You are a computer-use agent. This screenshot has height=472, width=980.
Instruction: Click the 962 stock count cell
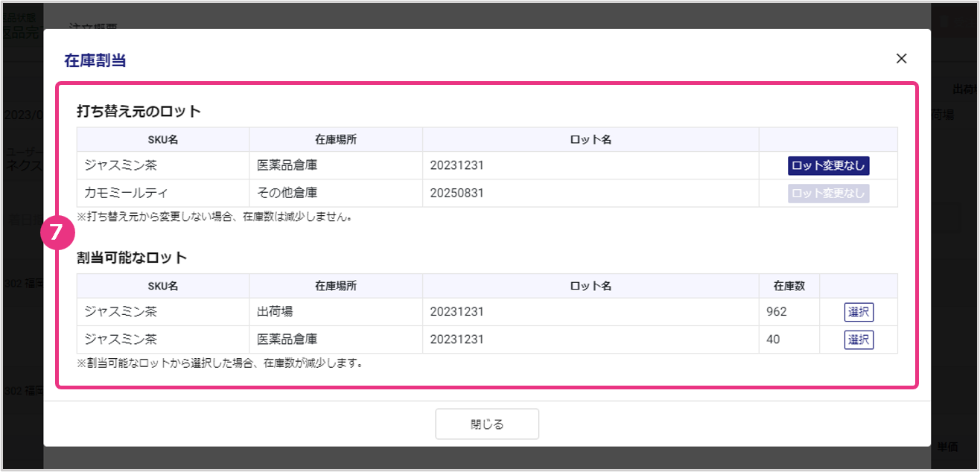click(776, 312)
